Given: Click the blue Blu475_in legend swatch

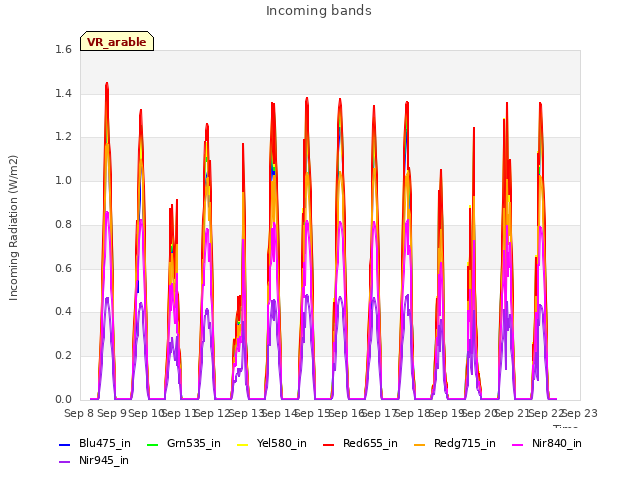Looking at the screenshot, I should pyautogui.click(x=65, y=444).
